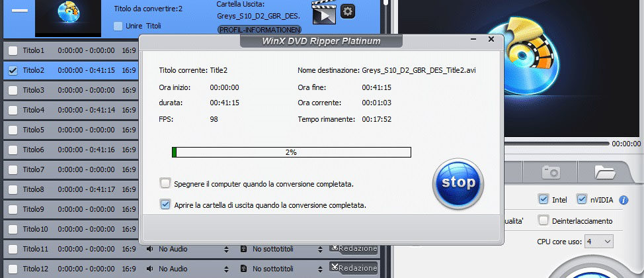This screenshot has height=278, width=644.
Task: Open the gear settings icon for output profile
Action: click(x=348, y=11)
